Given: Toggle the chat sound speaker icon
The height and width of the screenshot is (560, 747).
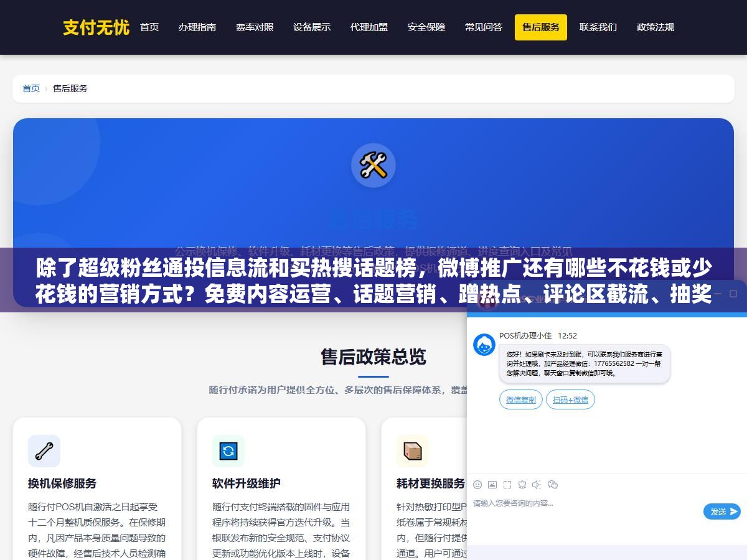Looking at the screenshot, I should 537,484.
